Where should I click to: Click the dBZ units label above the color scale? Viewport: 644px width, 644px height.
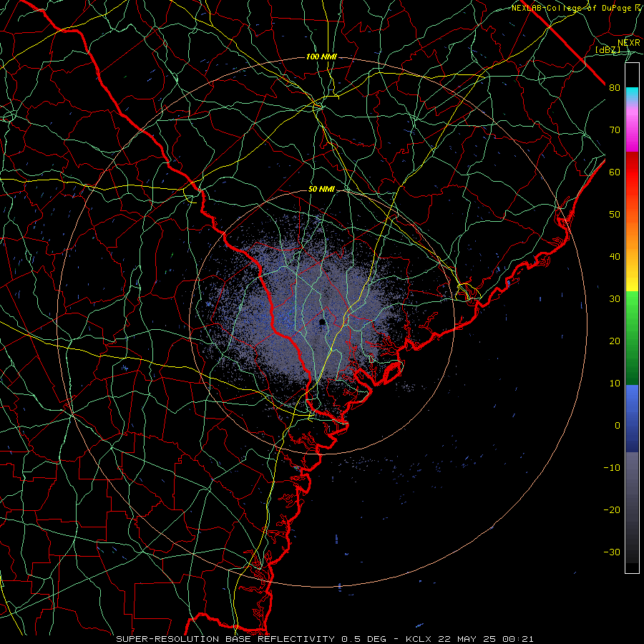point(608,50)
